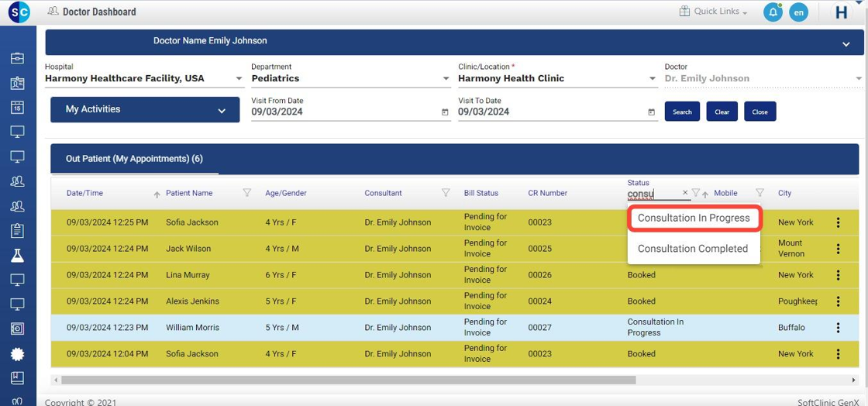Select Out Patient (My Appointments) tab
The height and width of the screenshot is (406, 868).
click(135, 159)
